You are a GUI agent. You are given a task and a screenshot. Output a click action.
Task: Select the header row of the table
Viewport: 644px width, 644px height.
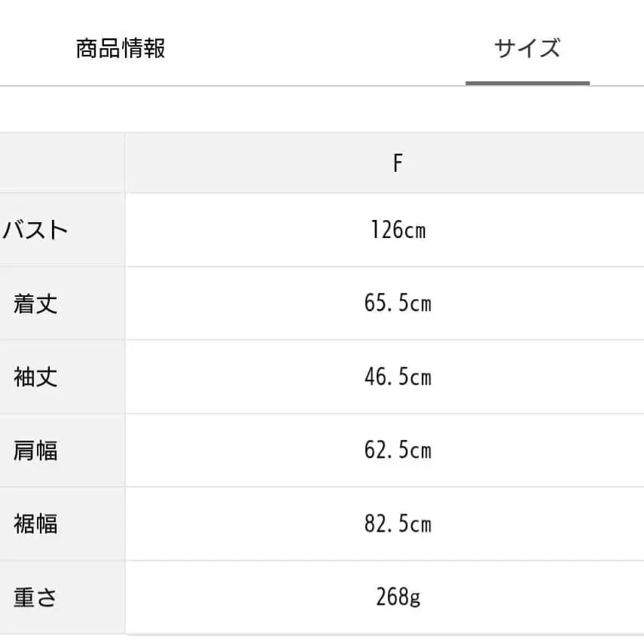click(x=322, y=161)
